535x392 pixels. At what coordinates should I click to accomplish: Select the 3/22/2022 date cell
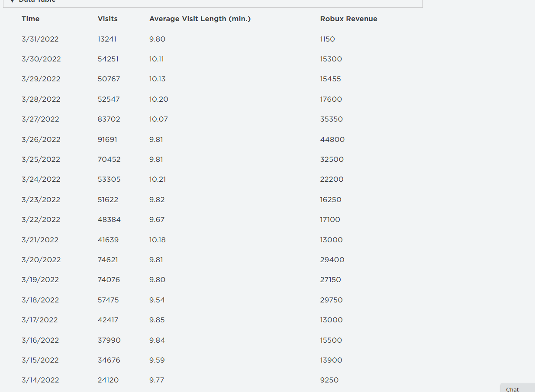pos(41,219)
